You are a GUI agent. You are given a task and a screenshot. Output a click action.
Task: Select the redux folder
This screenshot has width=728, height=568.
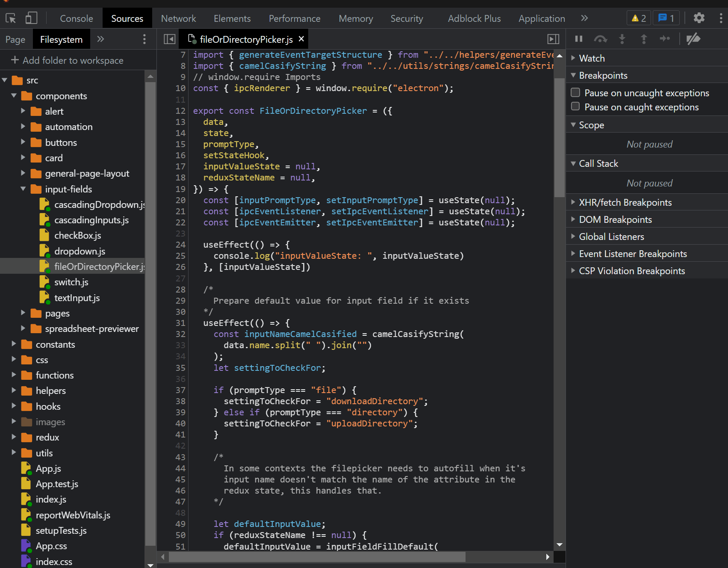(x=47, y=437)
